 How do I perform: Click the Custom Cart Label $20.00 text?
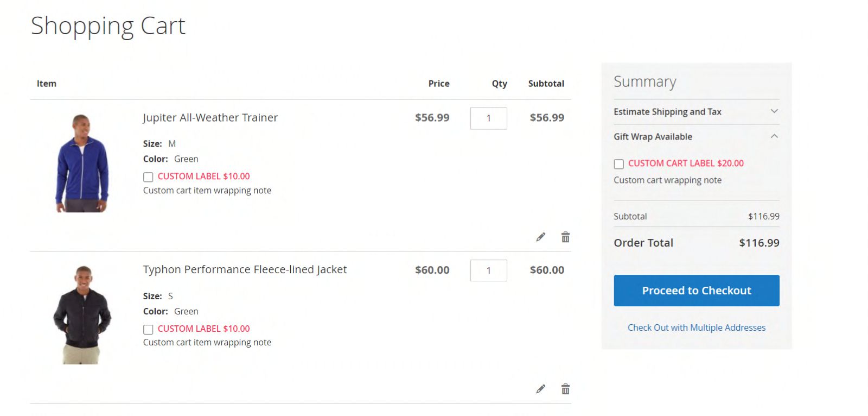686,163
